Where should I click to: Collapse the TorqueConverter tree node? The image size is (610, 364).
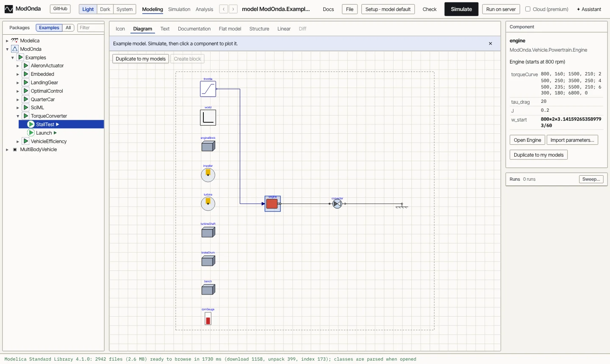(x=18, y=116)
